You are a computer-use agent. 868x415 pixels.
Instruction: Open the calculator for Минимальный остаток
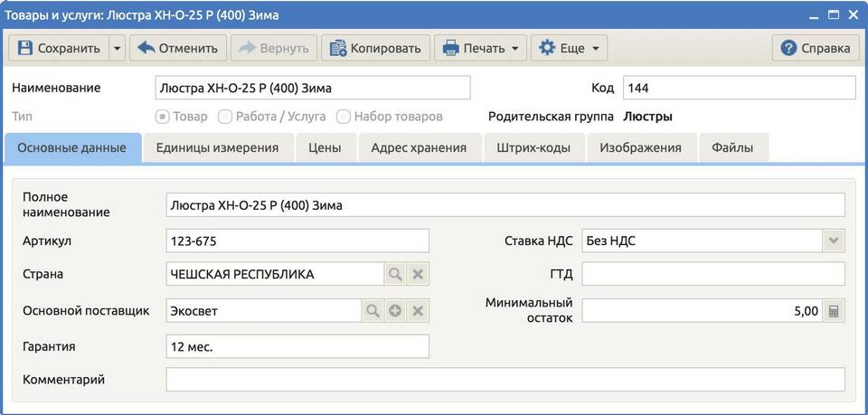[834, 311]
